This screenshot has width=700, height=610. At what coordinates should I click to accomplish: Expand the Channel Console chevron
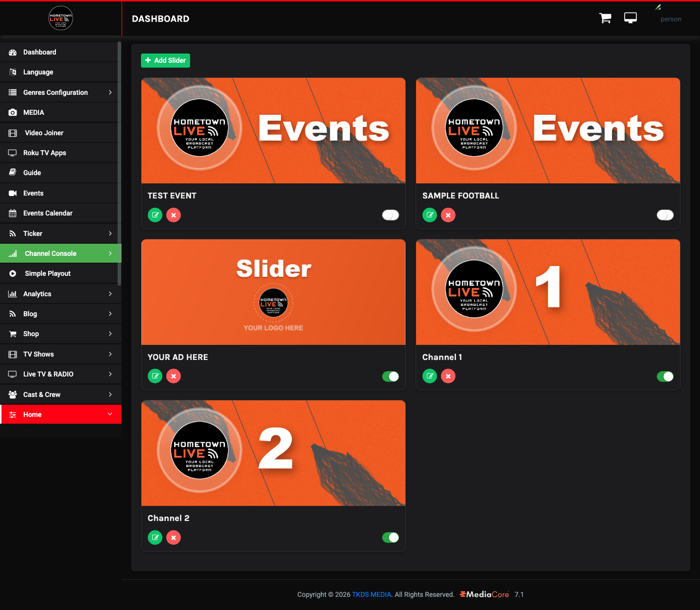(x=110, y=253)
